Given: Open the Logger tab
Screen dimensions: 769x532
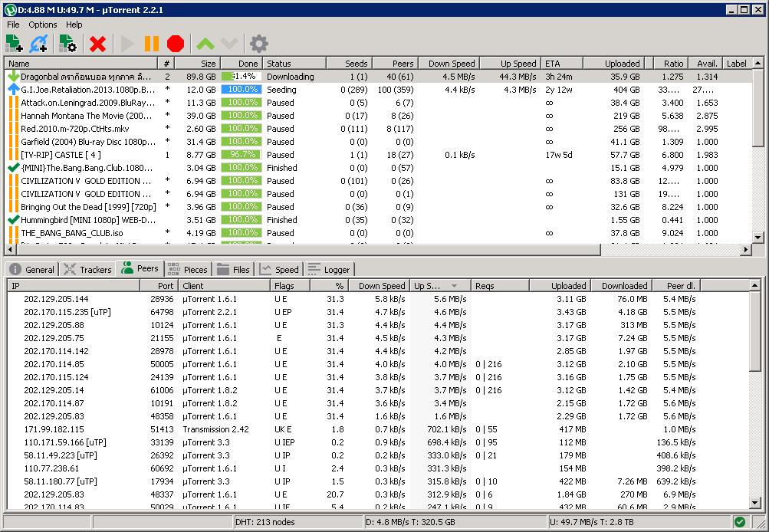Looking at the screenshot, I should click(329, 269).
